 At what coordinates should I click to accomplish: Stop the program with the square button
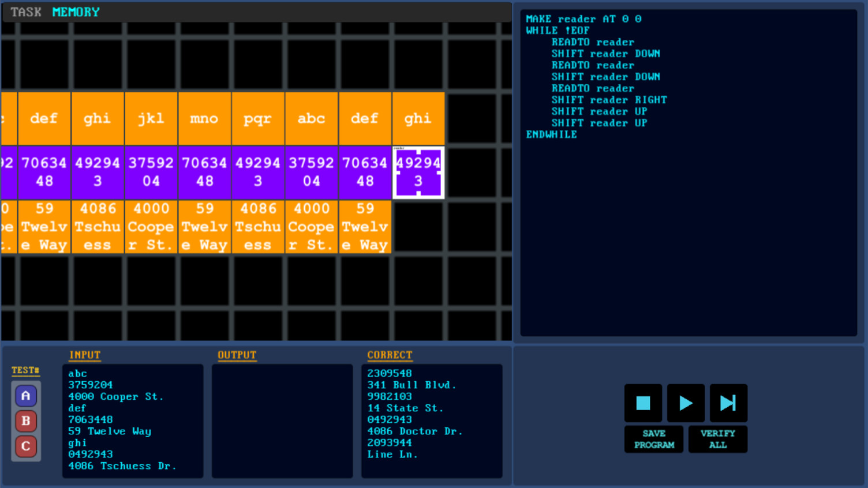tap(643, 403)
